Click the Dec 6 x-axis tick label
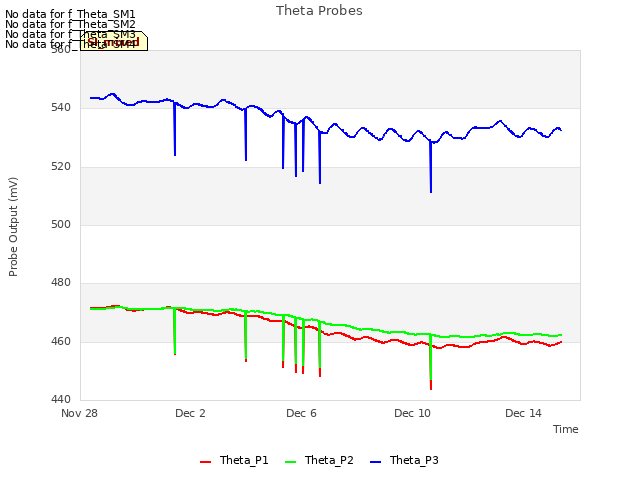 click(301, 413)
